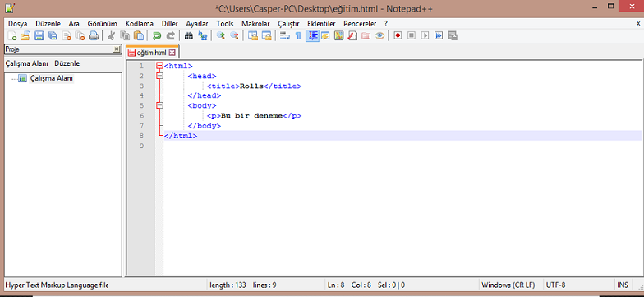Open Find with the binoculars icon

pos(189,36)
